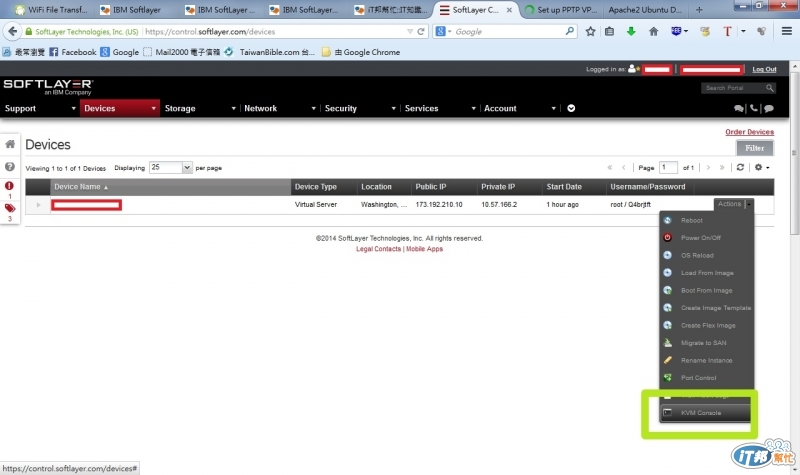Open the Storage navigation dropdown

[x=199, y=108]
